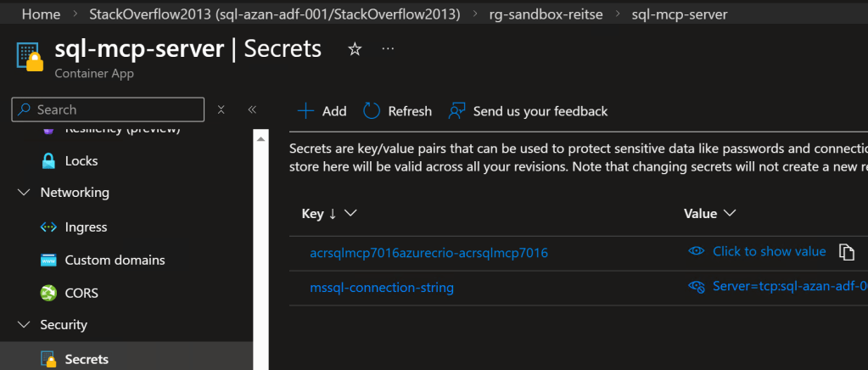Open the Key column sort dropdown

(x=350, y=214)
